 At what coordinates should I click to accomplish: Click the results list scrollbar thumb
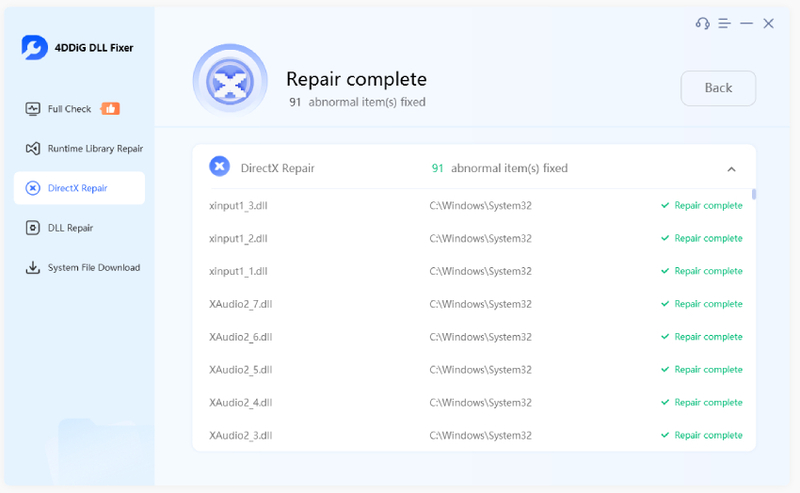[754, 194]
